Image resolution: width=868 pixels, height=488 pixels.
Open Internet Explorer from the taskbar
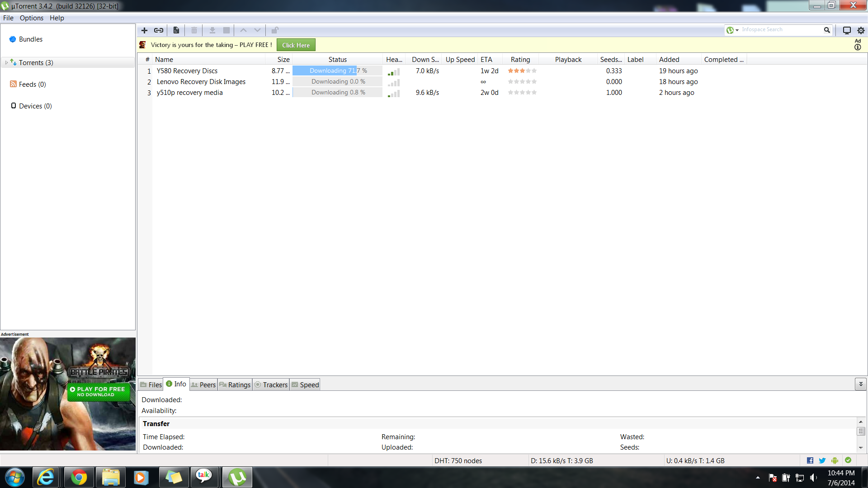[46, 477]
